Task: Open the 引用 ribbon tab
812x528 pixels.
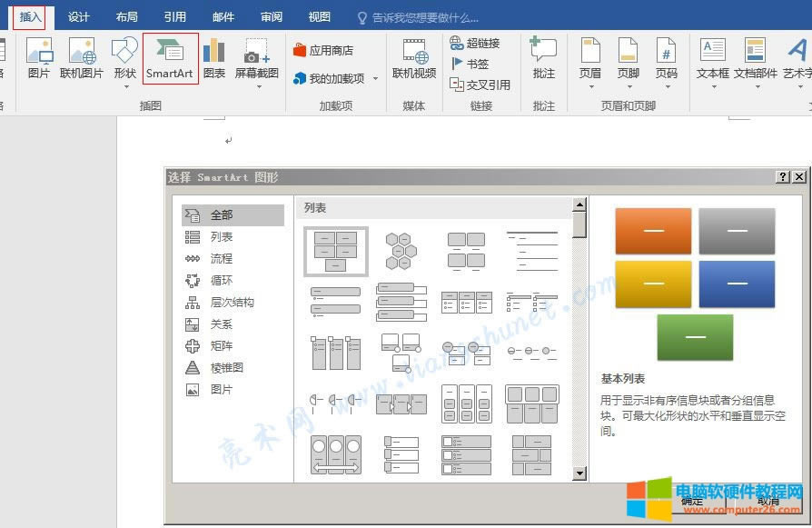Action: 175,17
